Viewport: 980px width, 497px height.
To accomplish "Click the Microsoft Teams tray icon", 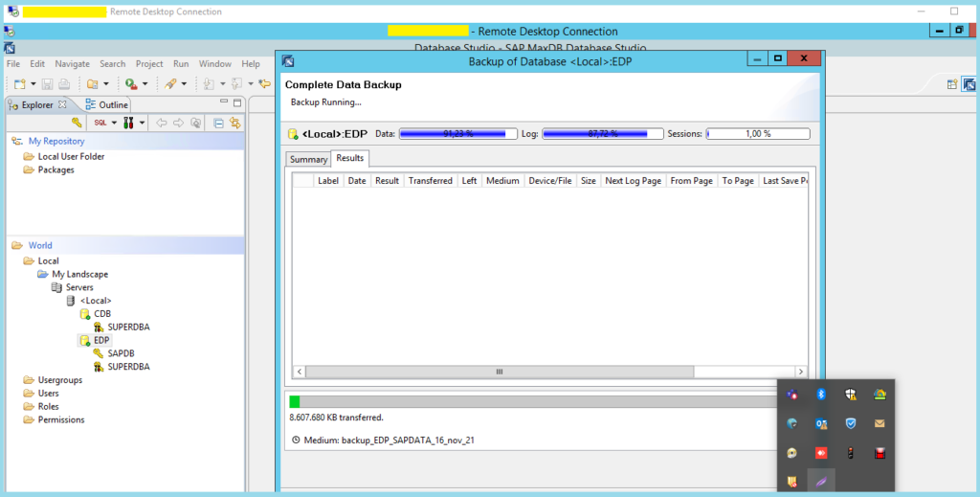I will pos(791,394).
